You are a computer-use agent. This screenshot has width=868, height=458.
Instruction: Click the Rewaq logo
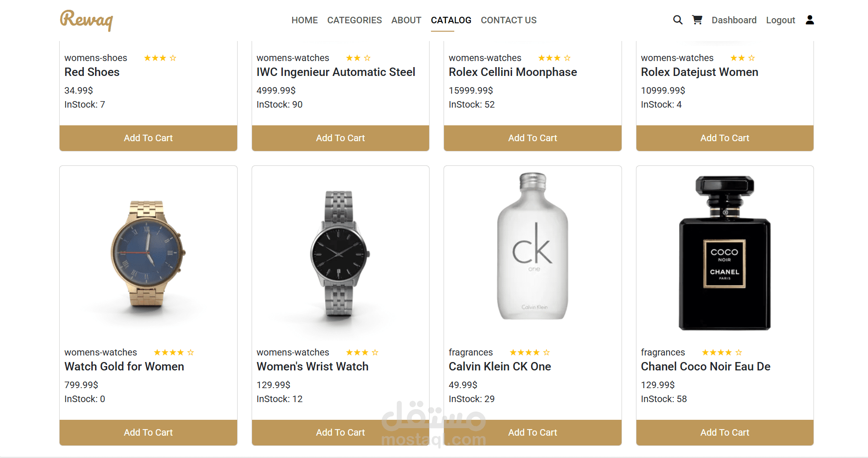click(86, 21)
